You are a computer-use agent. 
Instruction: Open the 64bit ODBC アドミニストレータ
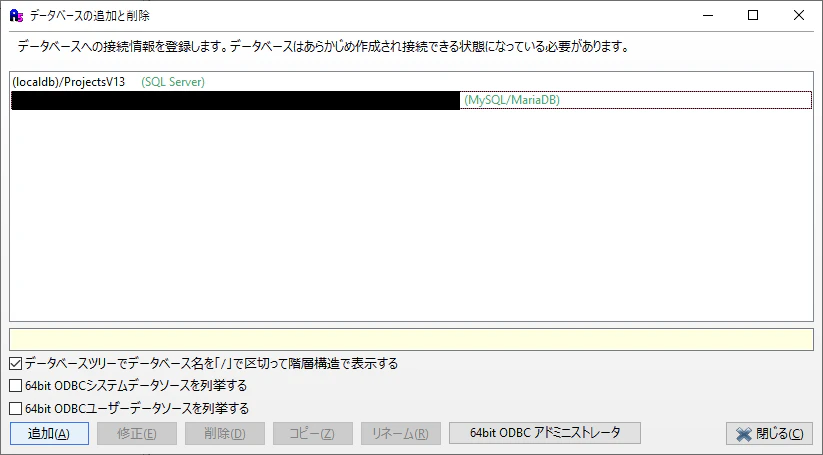click(545, 433)
